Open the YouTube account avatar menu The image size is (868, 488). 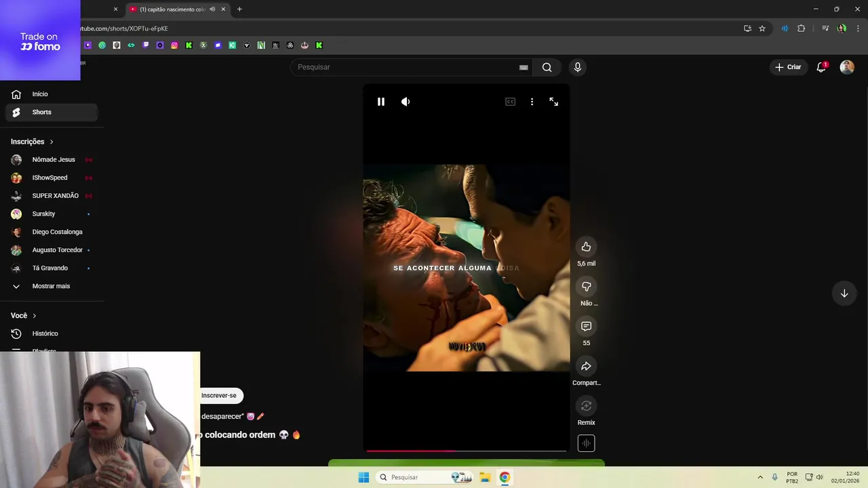point(847,67)
